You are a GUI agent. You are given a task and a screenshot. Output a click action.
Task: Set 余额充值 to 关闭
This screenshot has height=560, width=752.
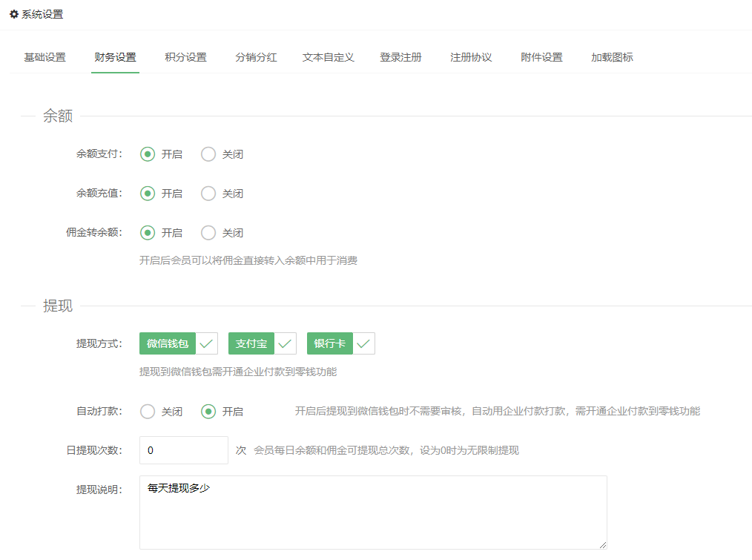pyautogui.click(x=209, y=194)
